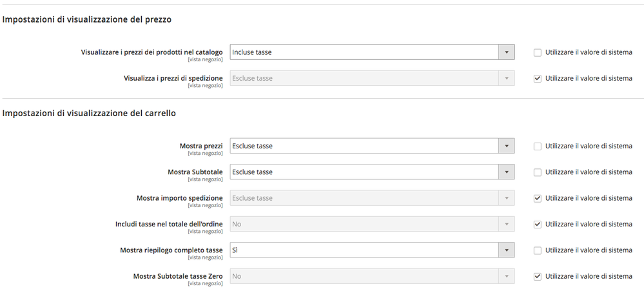The height and width of the screenshot is (291, 644).
Task: Disable system value for 'Mostra importo spedizione'
Action: coord(537,198)
